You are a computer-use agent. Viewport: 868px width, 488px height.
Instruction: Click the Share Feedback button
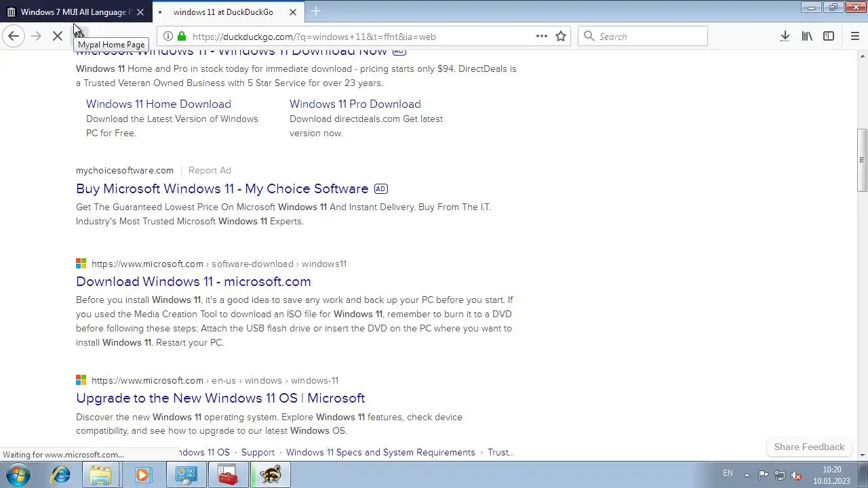809,447
